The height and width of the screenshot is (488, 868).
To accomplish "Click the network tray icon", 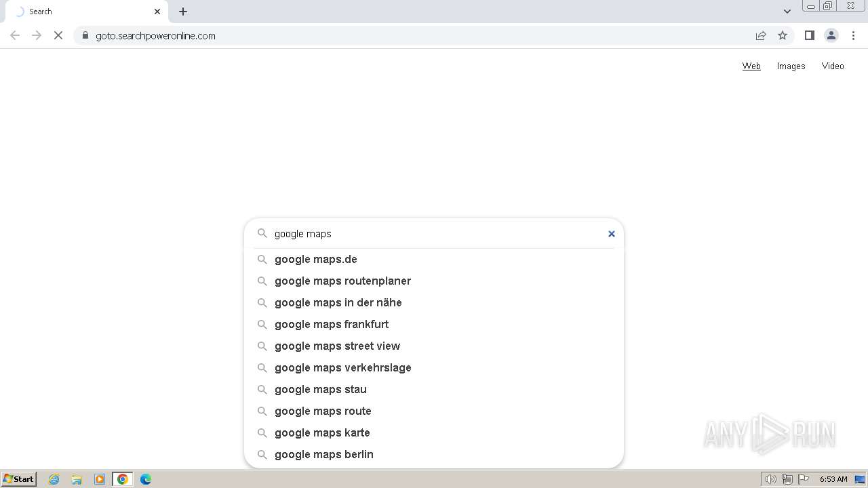I will point(787,479).
